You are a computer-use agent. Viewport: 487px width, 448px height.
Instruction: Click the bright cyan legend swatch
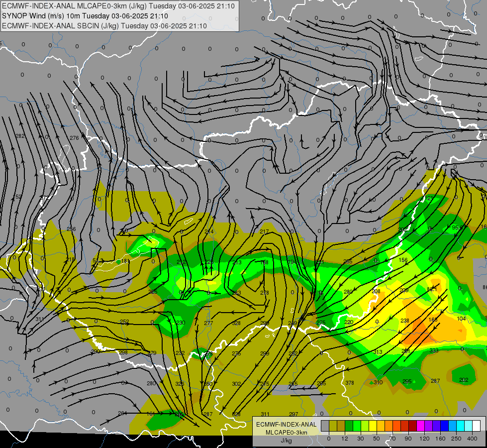coord(461,426)
